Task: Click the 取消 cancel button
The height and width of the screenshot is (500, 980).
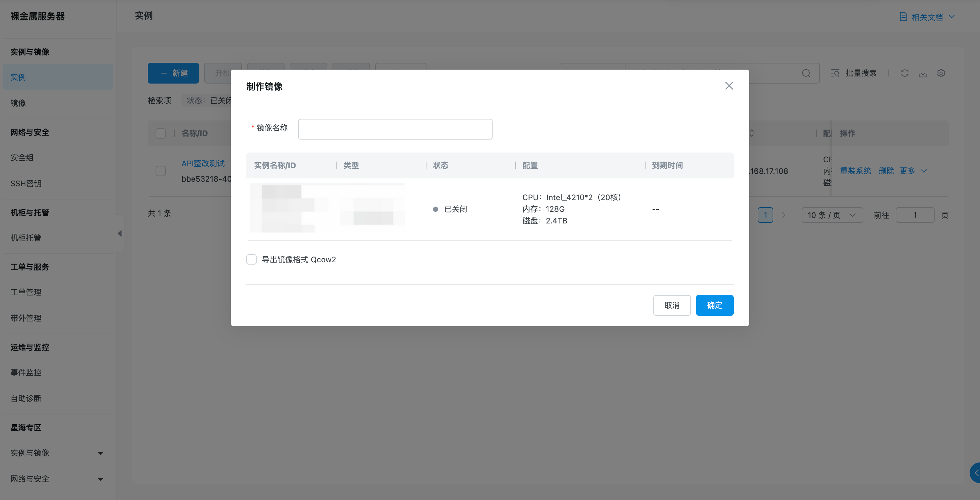Action: (x=671, y=305)
